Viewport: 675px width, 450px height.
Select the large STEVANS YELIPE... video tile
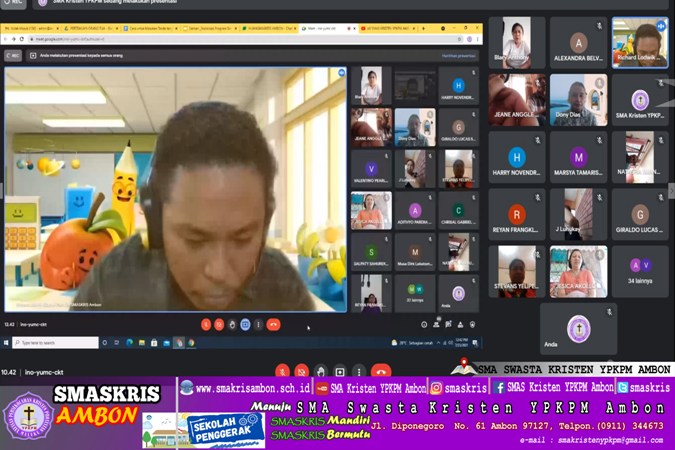[x=517, y=272]
